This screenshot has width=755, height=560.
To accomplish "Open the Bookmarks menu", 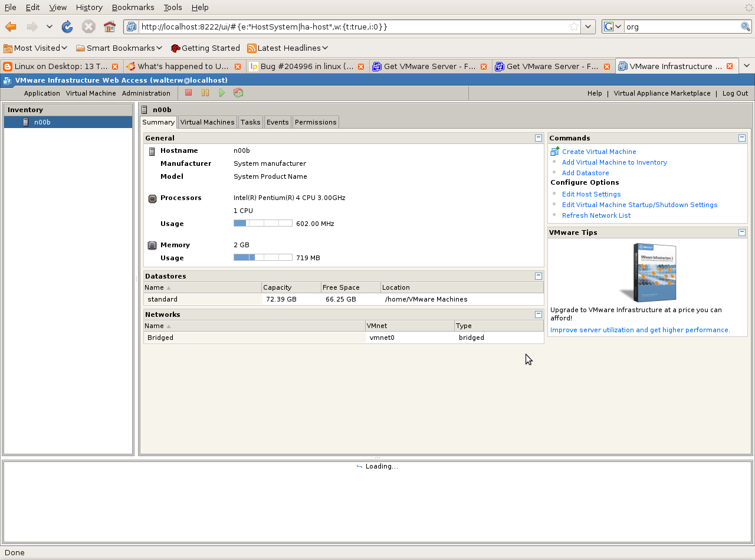I will [133, 7].
